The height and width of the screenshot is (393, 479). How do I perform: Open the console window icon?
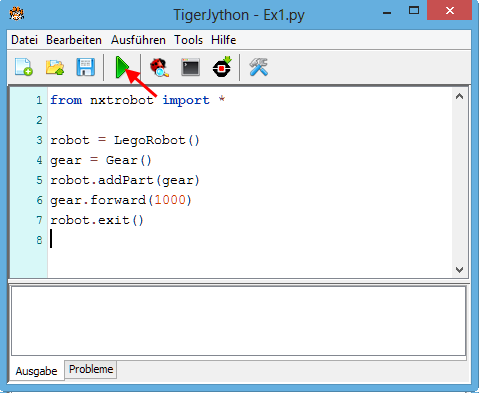click(x=190, y=67)
